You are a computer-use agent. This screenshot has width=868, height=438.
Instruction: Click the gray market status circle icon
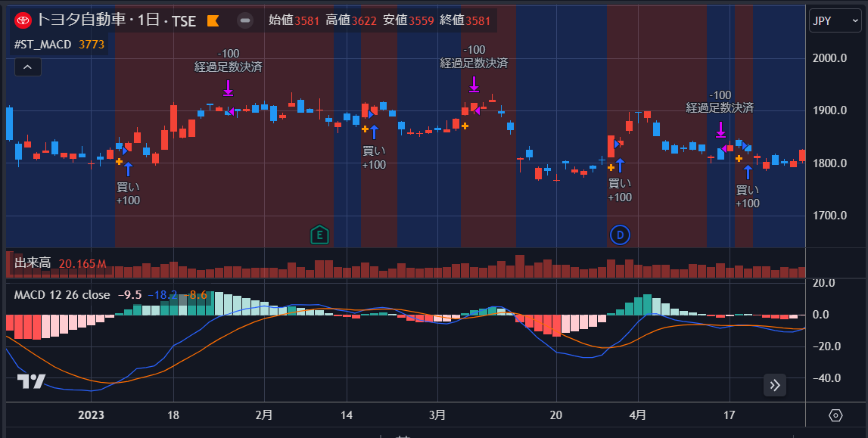click(244, 20)
